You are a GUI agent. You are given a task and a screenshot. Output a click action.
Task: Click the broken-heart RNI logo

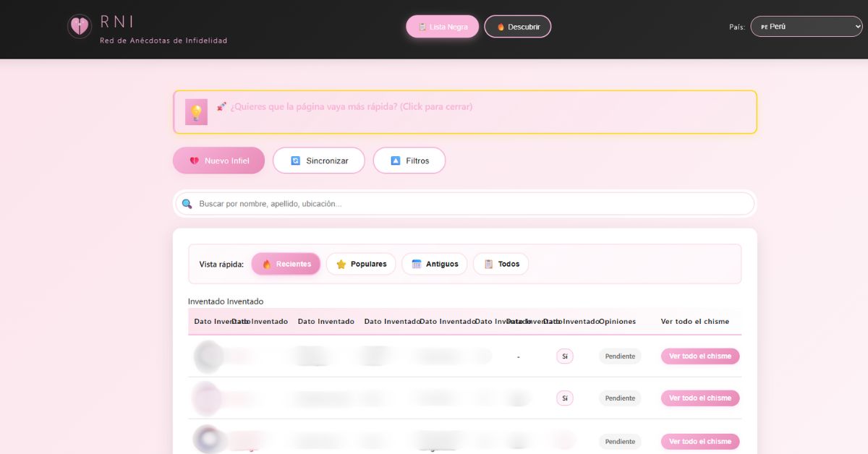coord(79,26)
